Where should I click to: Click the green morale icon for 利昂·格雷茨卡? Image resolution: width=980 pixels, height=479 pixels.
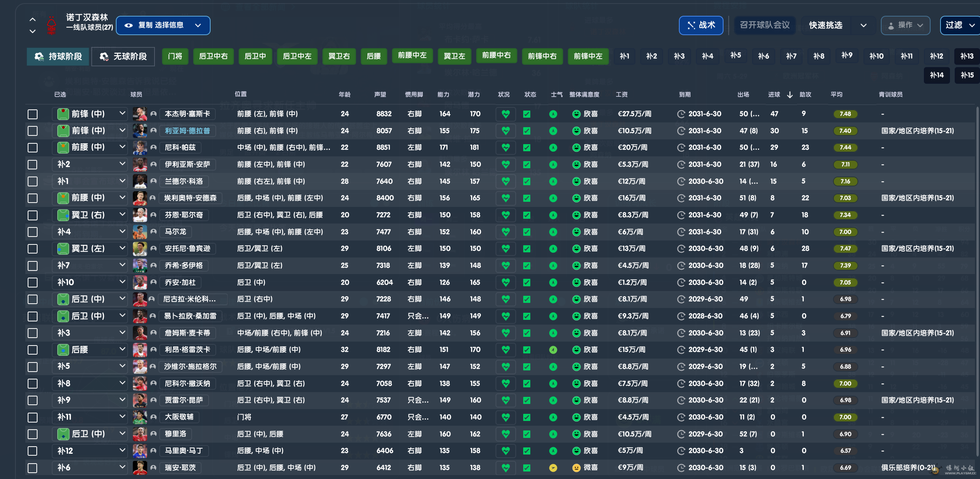click(553, 350)
